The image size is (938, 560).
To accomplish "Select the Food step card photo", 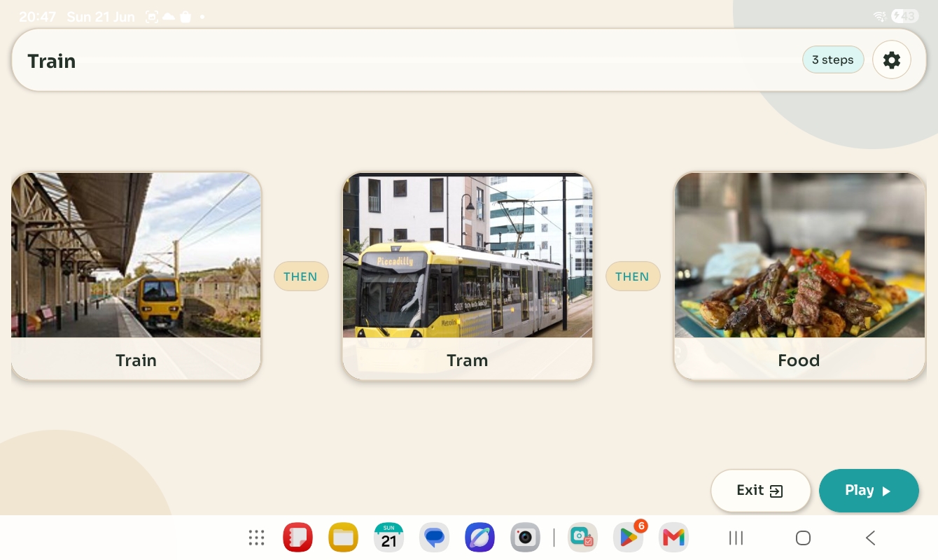I will (x=799, y=255).
